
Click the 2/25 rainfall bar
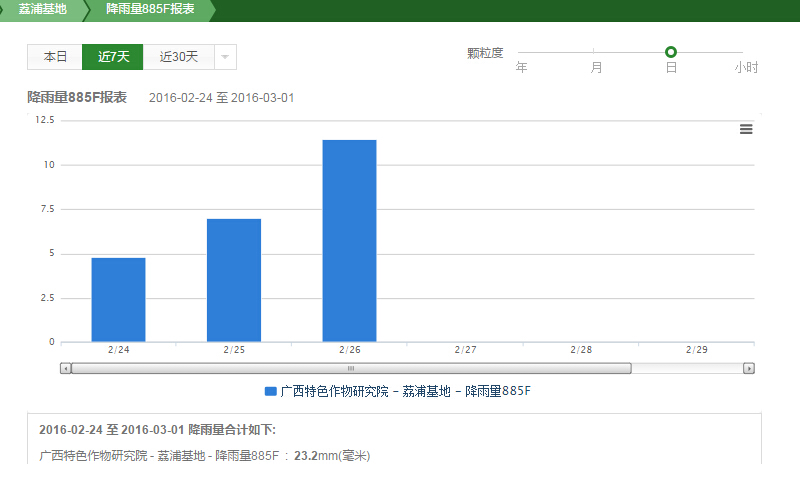coord(234,280)
